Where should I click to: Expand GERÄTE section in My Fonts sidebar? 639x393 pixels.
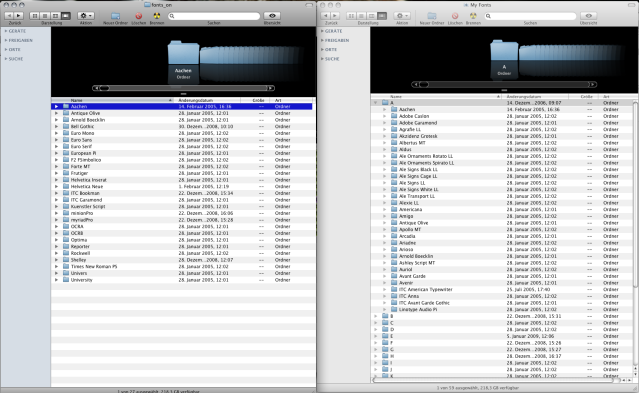pyautogui.click(x=322, y=31)
